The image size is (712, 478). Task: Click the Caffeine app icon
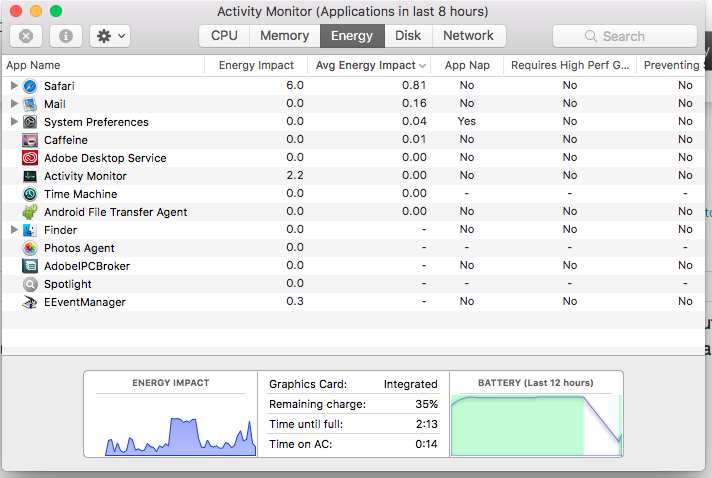pos(30,140)
